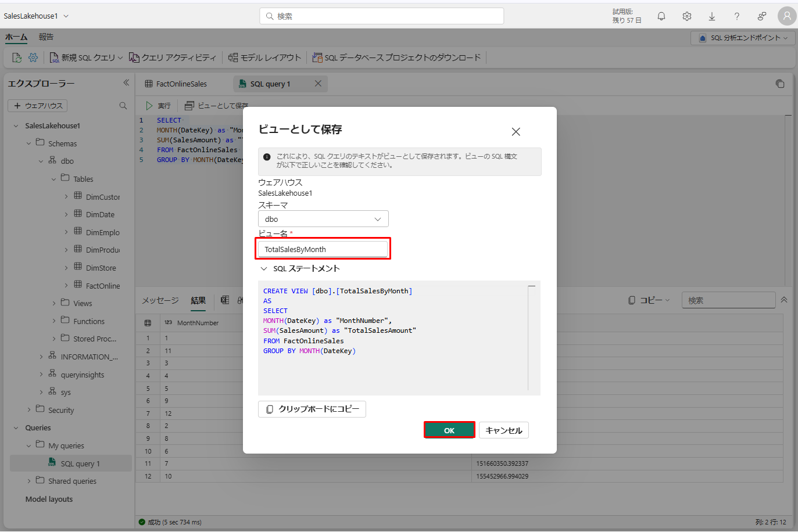Screen dimensions: 798x532
Task: Collapse the SQL statement section
Action: [264, 268]
